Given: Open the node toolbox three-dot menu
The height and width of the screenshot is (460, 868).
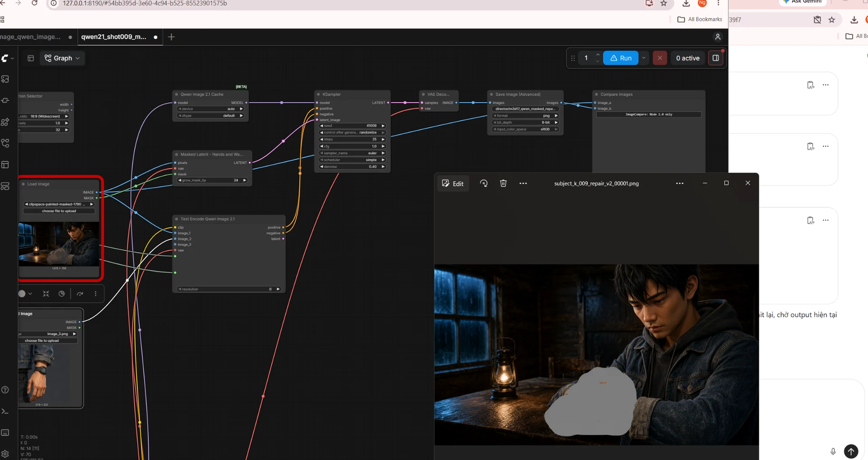Looking at the screenshot, I should 95,294.
